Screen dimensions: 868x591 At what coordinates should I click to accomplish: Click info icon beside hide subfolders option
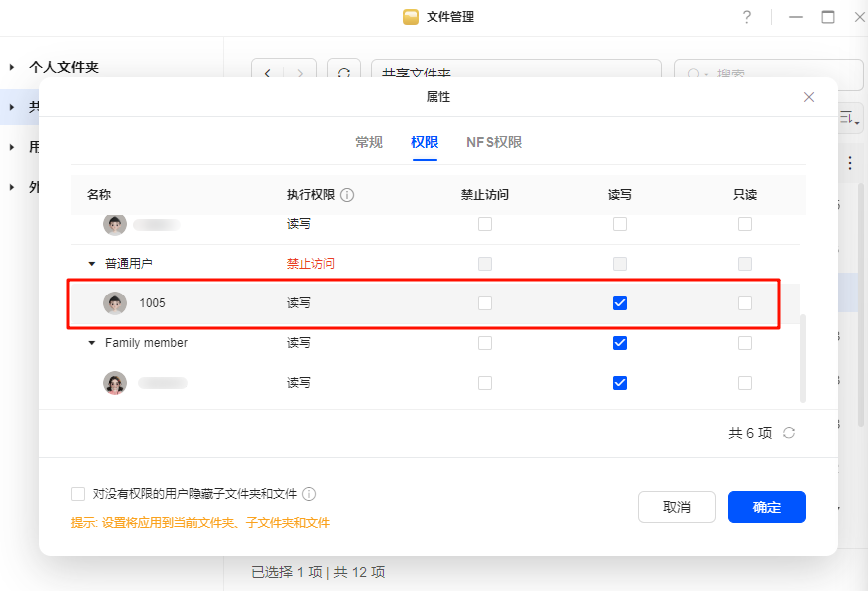(x=309, y=494)
